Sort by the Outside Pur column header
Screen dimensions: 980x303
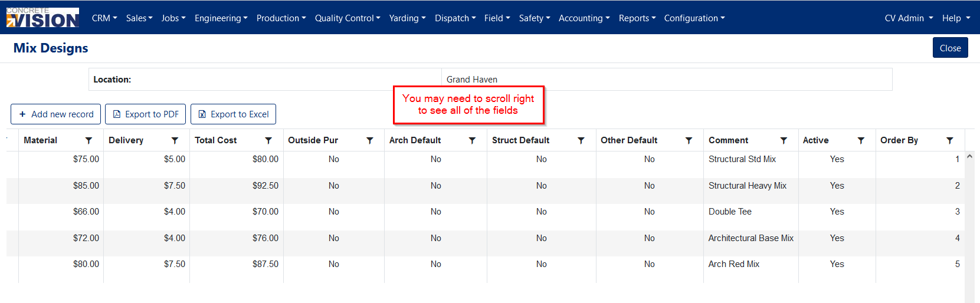click(313, 140)
